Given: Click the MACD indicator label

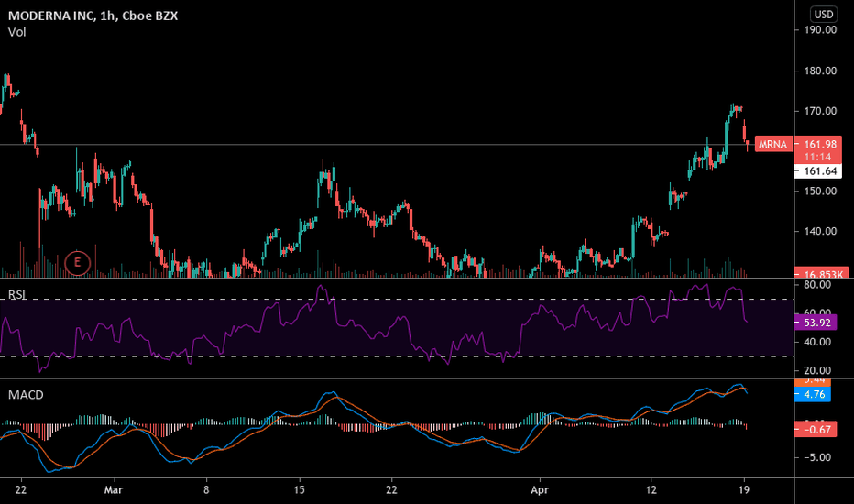Looking at the screenshot, I should click(x=26, y=395).
